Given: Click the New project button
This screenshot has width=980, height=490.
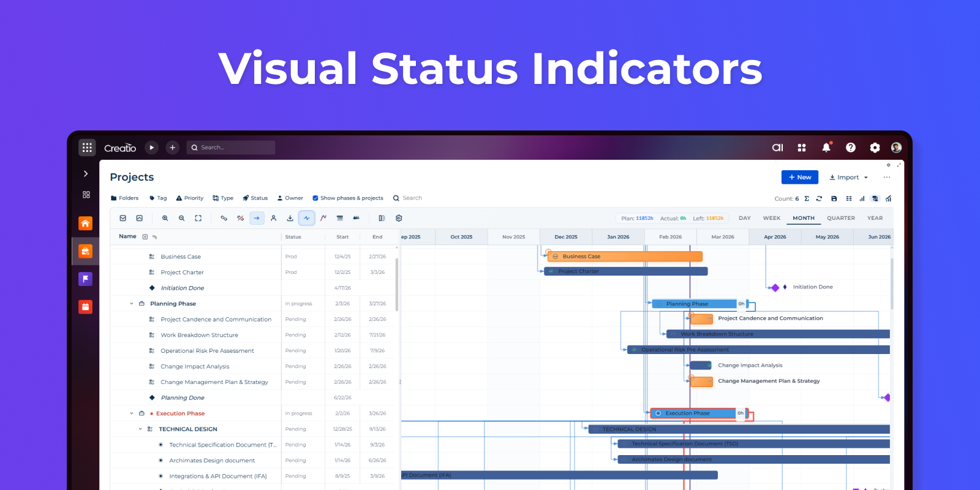Looking at the screenshot, I should (x=799, y=178).
